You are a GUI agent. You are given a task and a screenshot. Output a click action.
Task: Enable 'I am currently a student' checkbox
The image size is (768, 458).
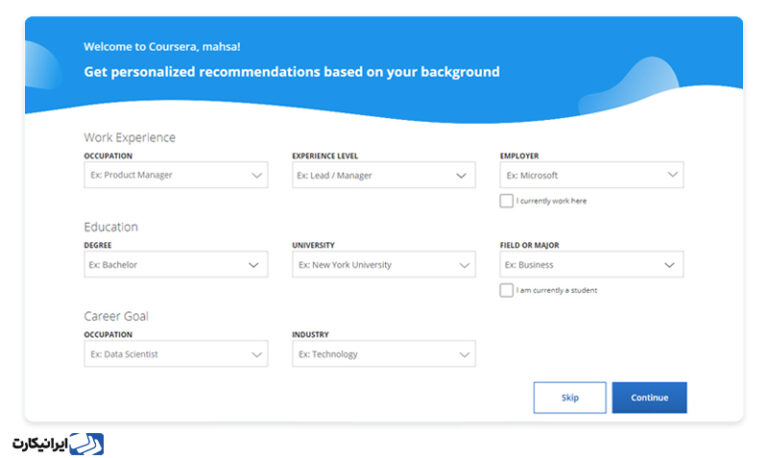[x=506, y=290]
